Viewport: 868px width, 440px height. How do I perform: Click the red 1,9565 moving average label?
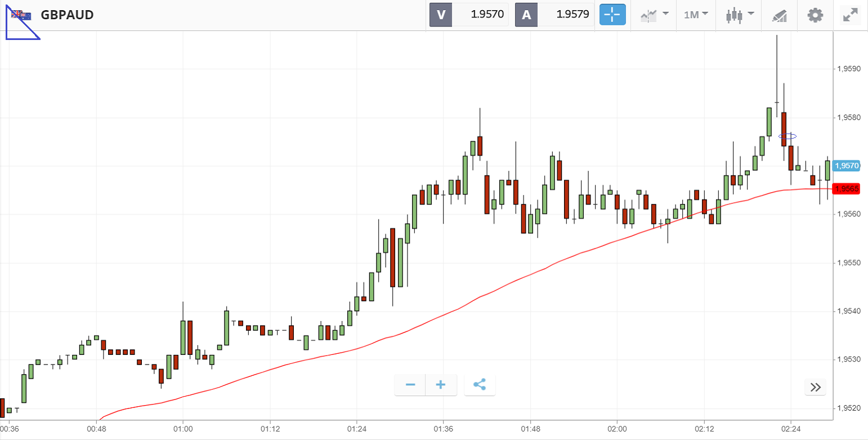pyautogui.click(x=847, y=189)
